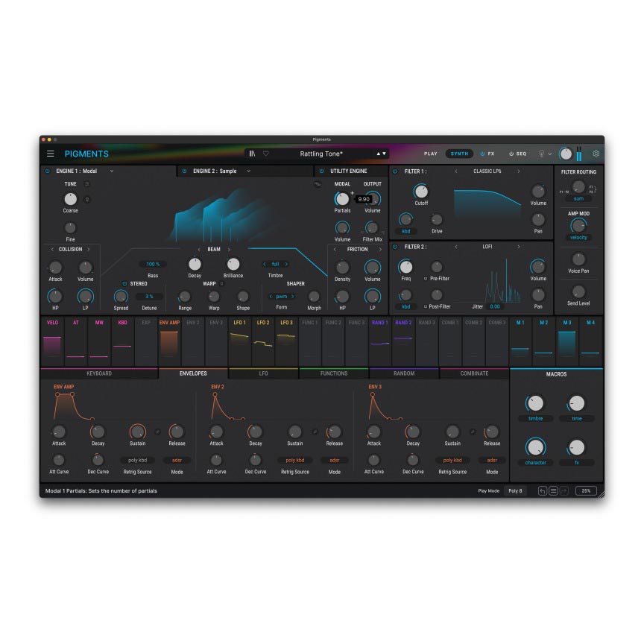
Task: Click the Filter Routing sum label
Action: click(x=578, y=199)
